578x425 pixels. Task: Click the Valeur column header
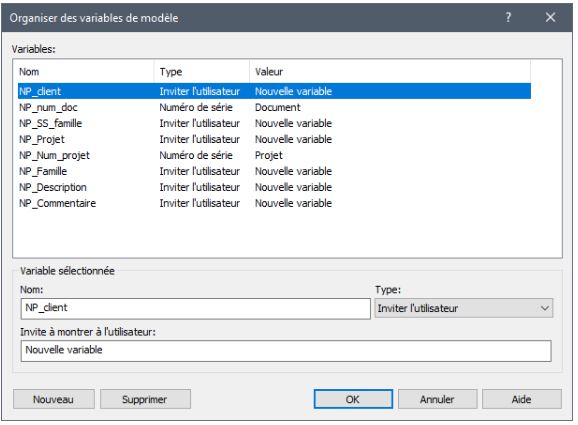click(390, 72)
